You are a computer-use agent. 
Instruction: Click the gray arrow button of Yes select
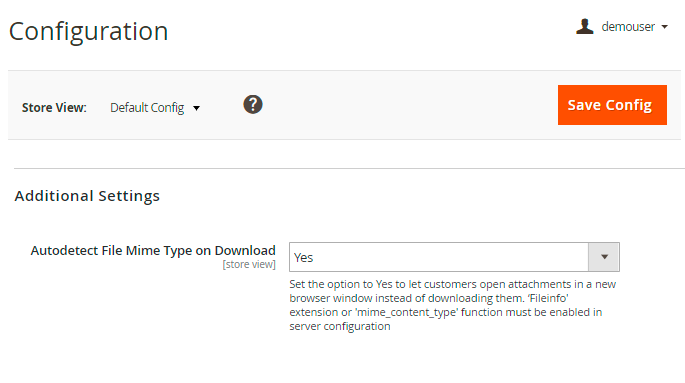coord(604,257)
